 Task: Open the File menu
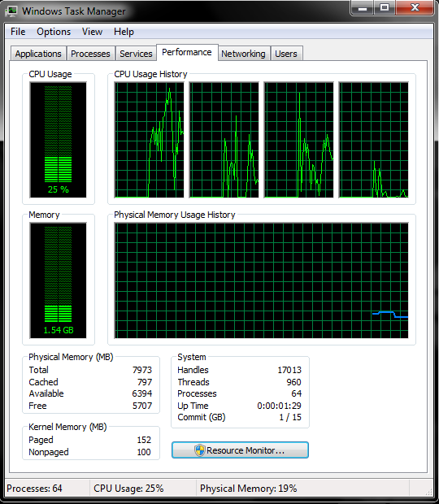point(18,32)
